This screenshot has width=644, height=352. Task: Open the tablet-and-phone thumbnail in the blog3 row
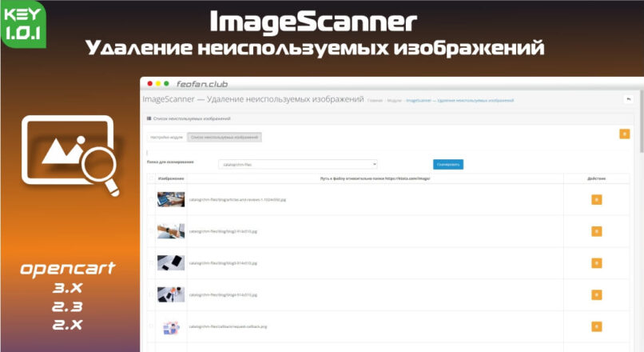coord(171,262)
